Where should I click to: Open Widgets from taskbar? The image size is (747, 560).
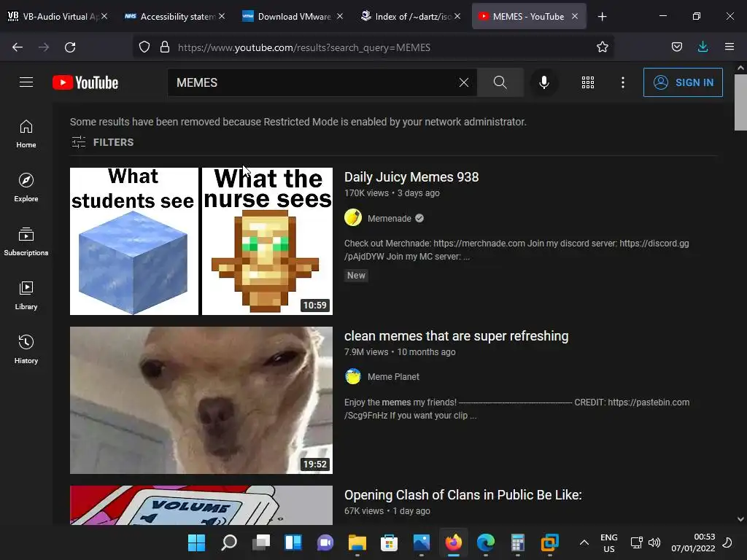pyautogui.click(x=293, y=542)
